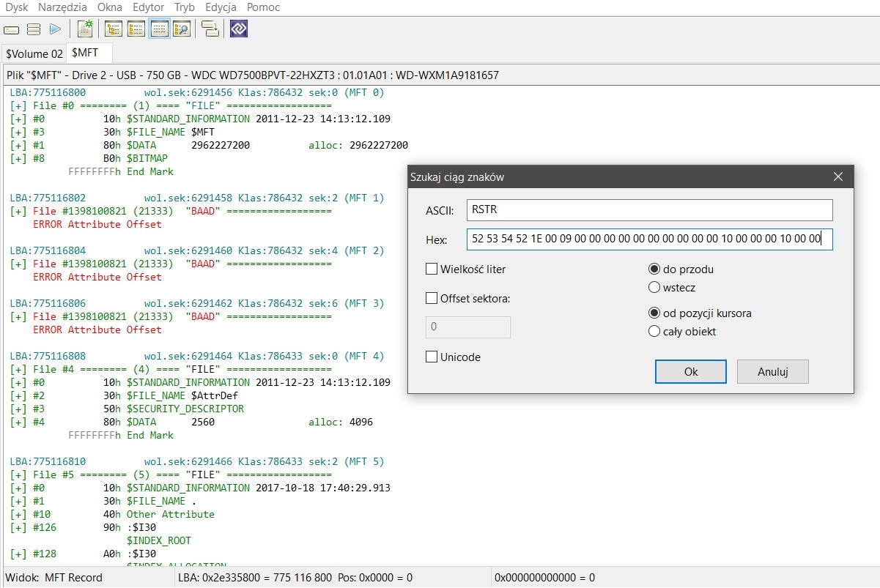The width and height of the screenshot is (880, 588).
Task: Click the stacked drives icon in toolbar
Action: point(33,29)
